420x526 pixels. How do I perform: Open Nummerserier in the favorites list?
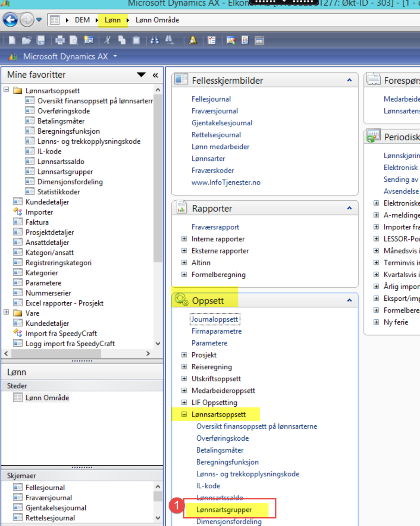point(48,293)
